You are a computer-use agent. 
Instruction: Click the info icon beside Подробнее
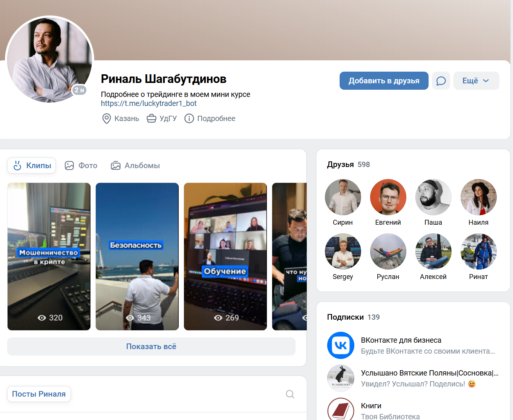[189, 118]
